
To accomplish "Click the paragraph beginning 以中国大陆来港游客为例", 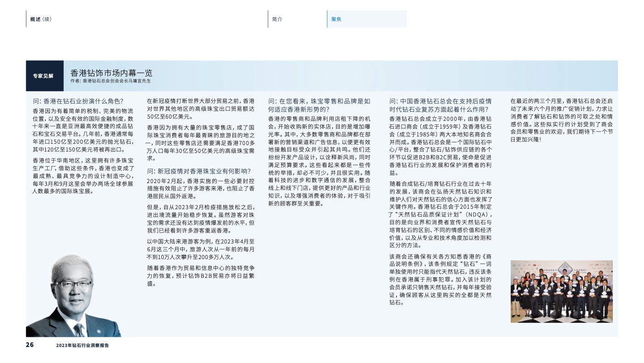I will point(201,249).
